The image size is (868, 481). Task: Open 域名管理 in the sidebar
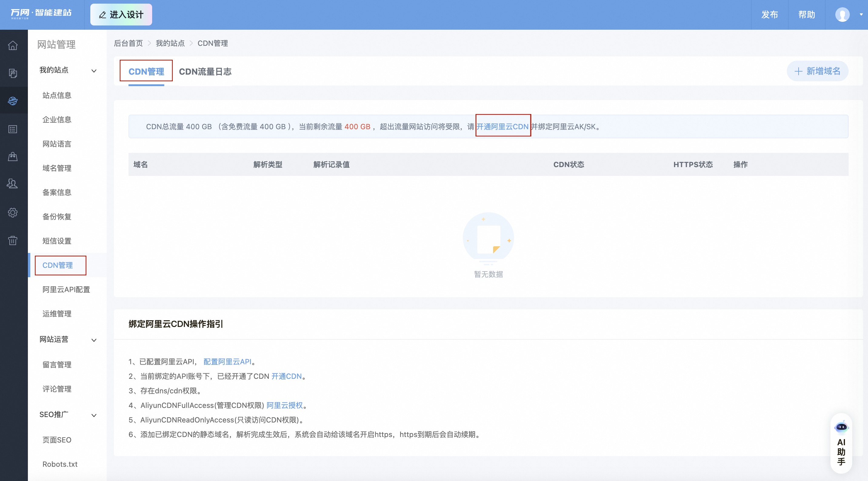tap(57, 168)
